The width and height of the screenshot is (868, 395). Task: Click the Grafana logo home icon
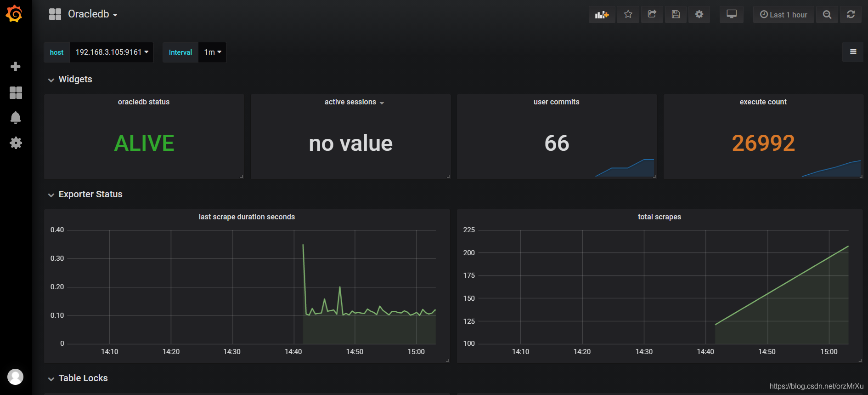click(14, 14)
